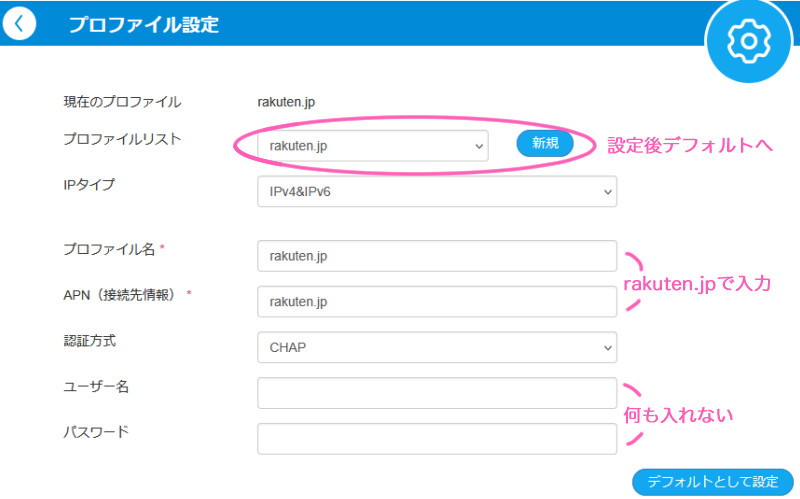Click the APN（接続先情報） field label
This screenshot has height=499, width=800.
pyautogui.click(x=121, y=294)
